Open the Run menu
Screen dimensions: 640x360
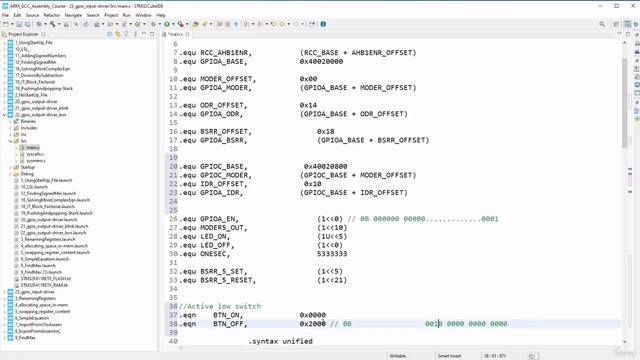[x=127, y=15]
